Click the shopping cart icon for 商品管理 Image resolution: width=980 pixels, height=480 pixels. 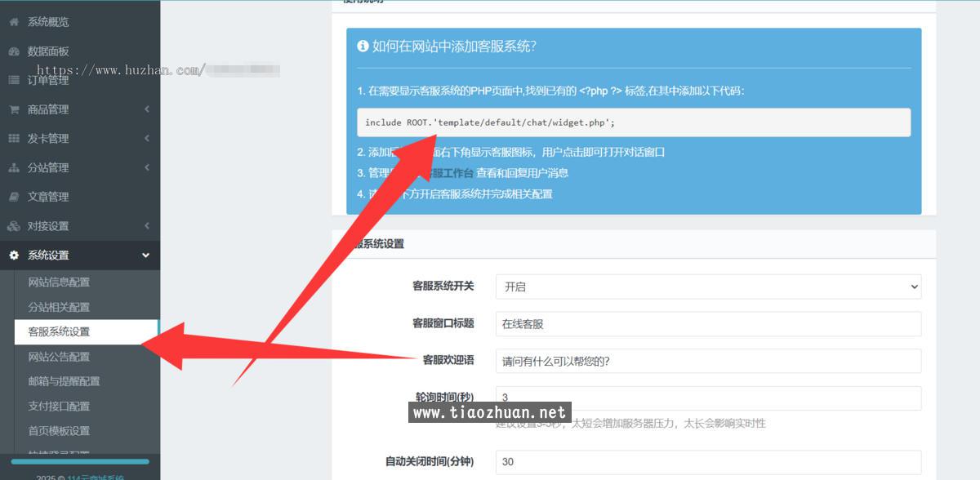click(x=14, y=109)
